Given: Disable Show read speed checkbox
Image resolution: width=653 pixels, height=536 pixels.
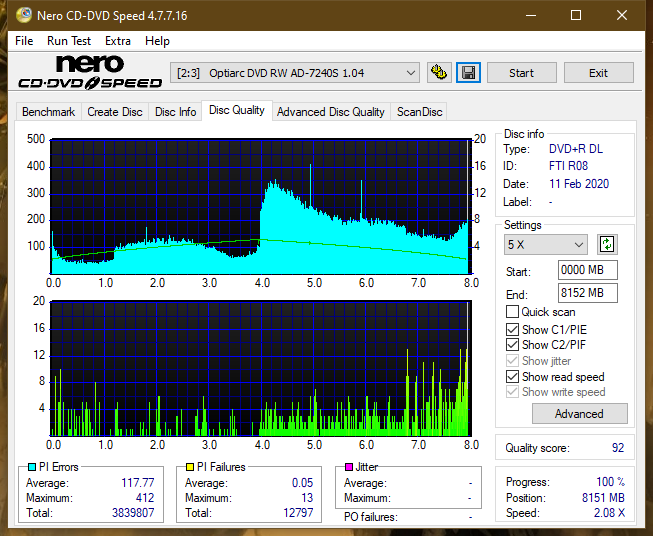Looking at the screenshot, I should [512, 376].
